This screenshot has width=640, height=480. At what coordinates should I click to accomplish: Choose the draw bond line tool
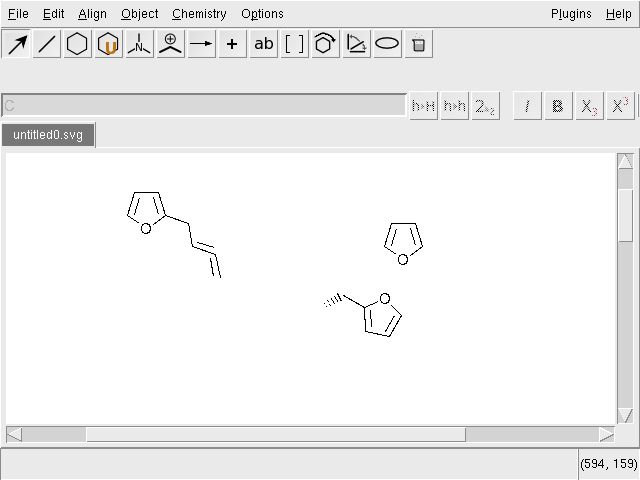point(47,44)
